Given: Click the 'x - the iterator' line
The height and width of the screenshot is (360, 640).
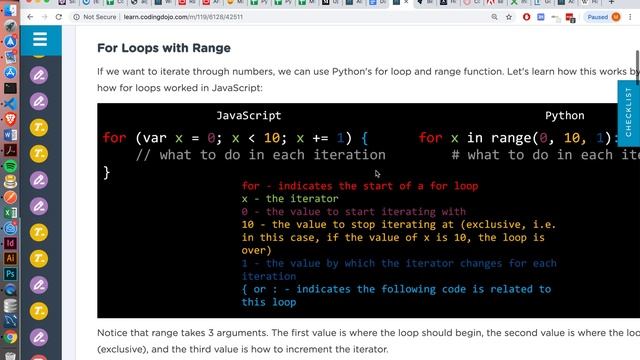Looking at the screenshot, I should tap(290, 199).
